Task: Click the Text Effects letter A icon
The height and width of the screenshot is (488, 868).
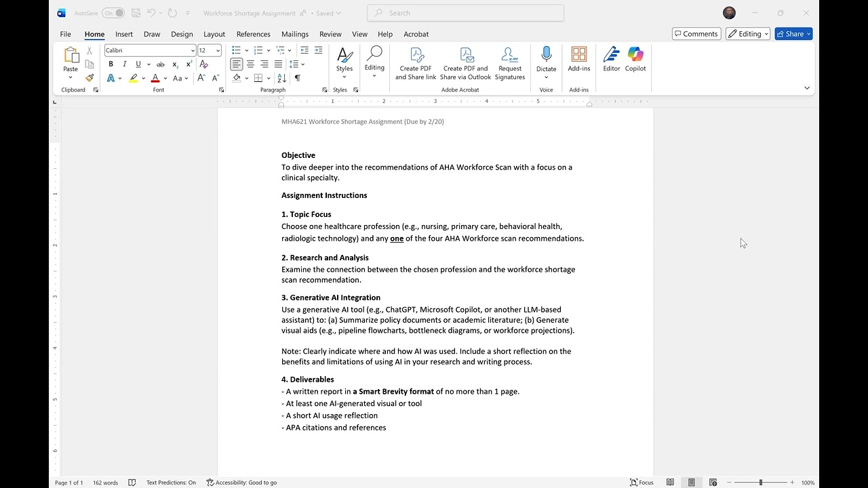Action: pos(111,78)
